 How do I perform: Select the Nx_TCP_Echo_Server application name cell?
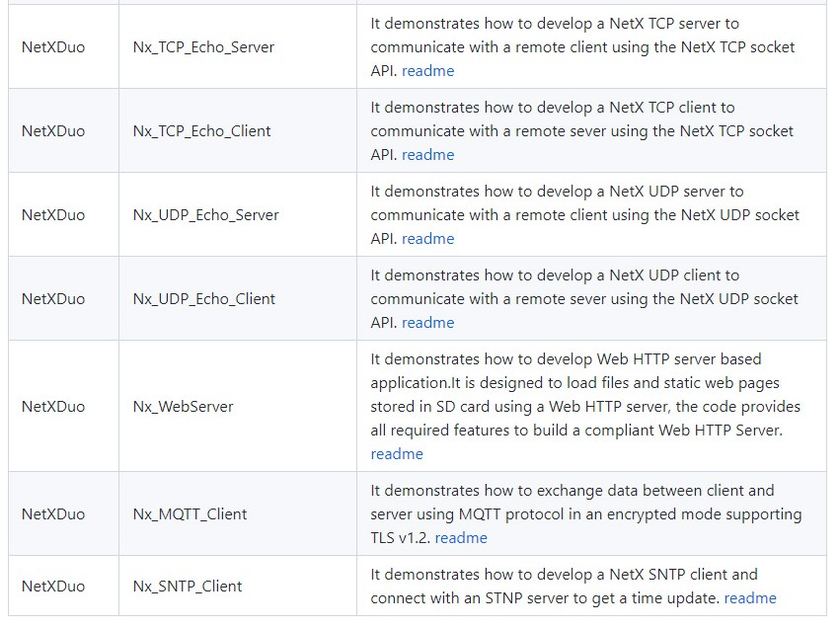(x=238, y=46)
